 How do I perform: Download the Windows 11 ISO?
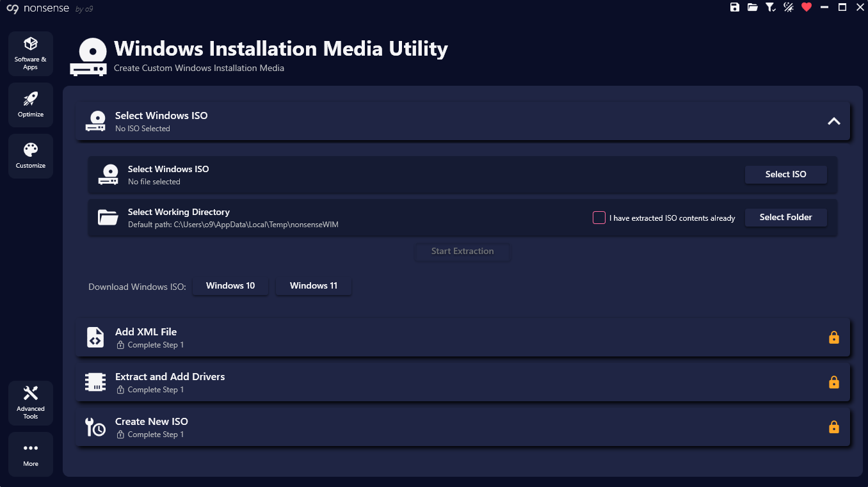tap(313, 286)
